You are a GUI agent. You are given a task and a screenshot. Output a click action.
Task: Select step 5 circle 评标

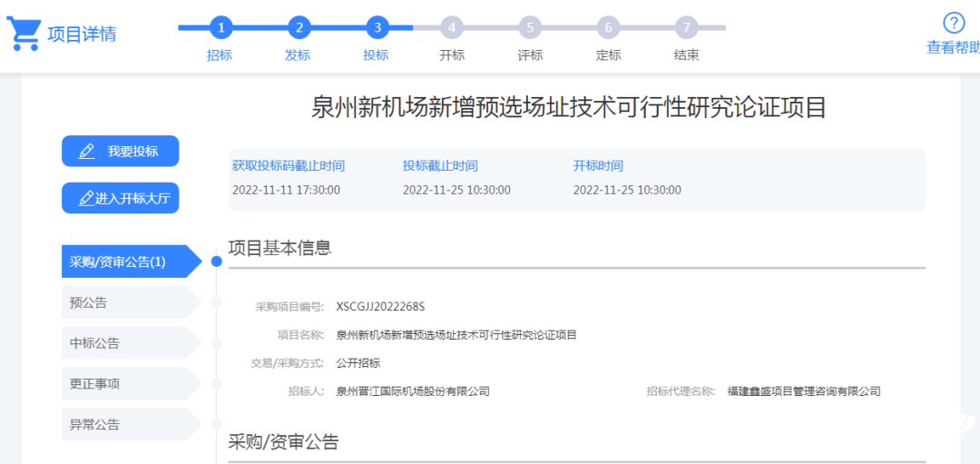(x=530, y=27)
